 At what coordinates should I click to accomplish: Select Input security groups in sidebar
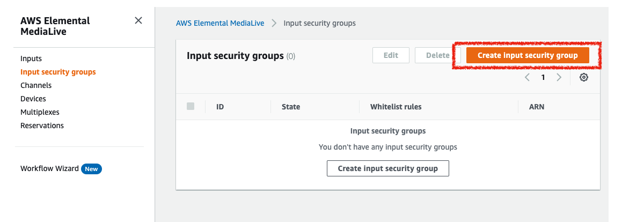58,72
